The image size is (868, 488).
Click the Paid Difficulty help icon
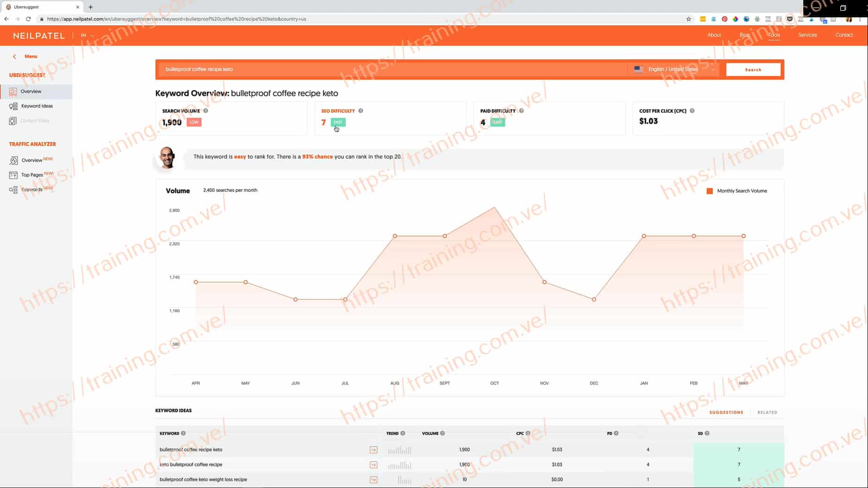521,111
